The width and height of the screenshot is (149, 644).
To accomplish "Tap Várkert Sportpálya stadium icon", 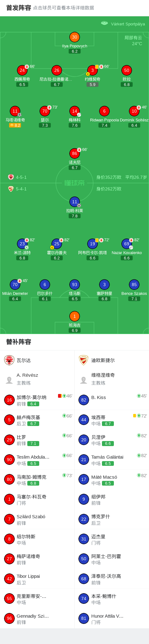I will [x=104, y=23].
